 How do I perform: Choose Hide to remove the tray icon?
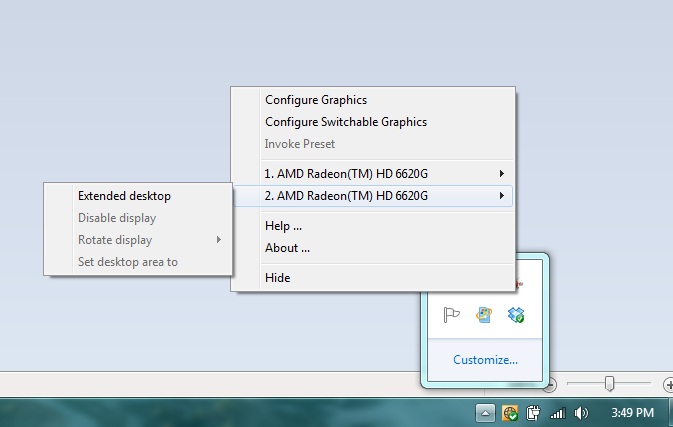(373, 278)
